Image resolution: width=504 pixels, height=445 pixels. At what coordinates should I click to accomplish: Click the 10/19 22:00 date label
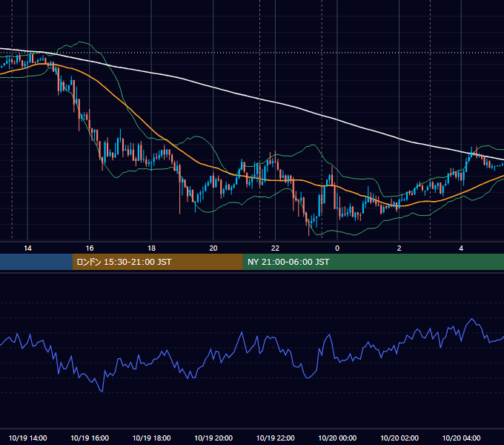coord(275,438)
